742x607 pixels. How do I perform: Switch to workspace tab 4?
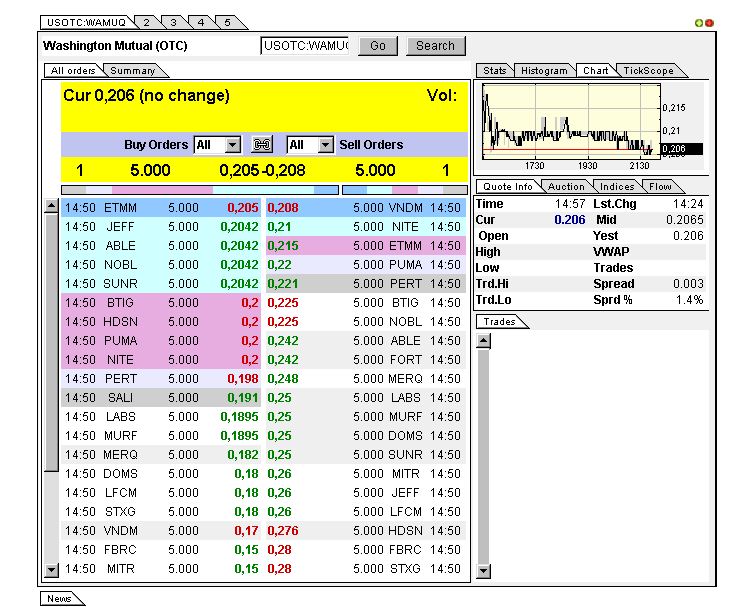pos(201,22)
